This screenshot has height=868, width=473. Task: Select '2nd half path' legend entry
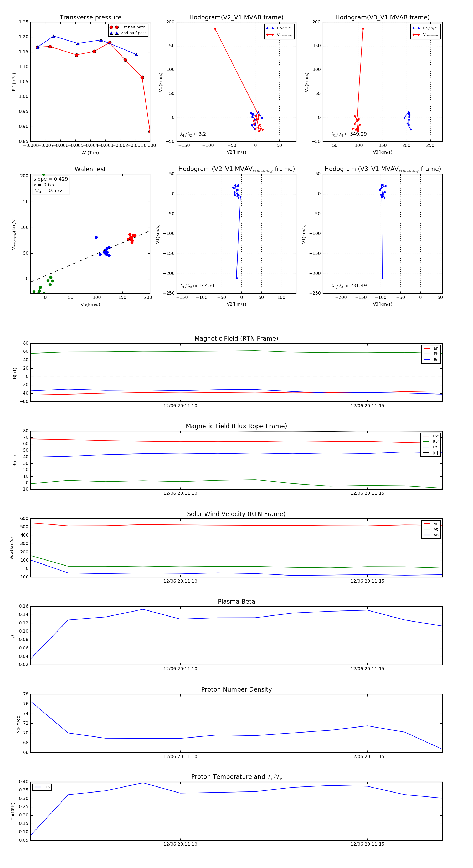[x=128, y=33]
